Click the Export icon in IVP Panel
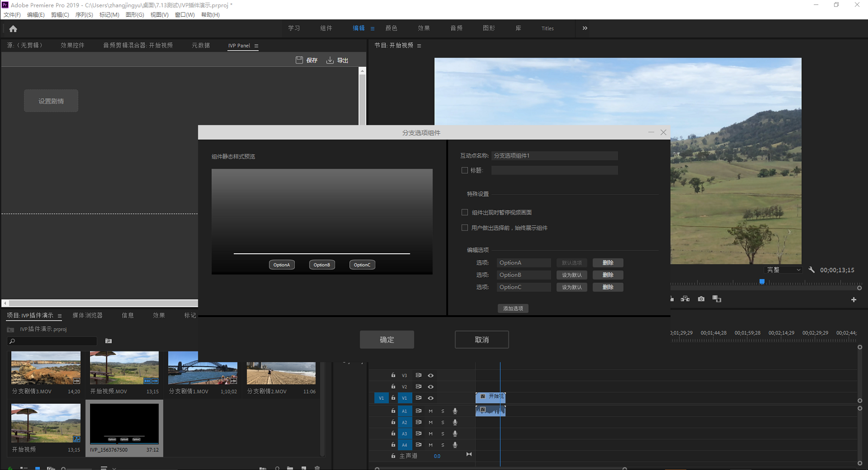 pyautogui.click(x=330, y=60)
